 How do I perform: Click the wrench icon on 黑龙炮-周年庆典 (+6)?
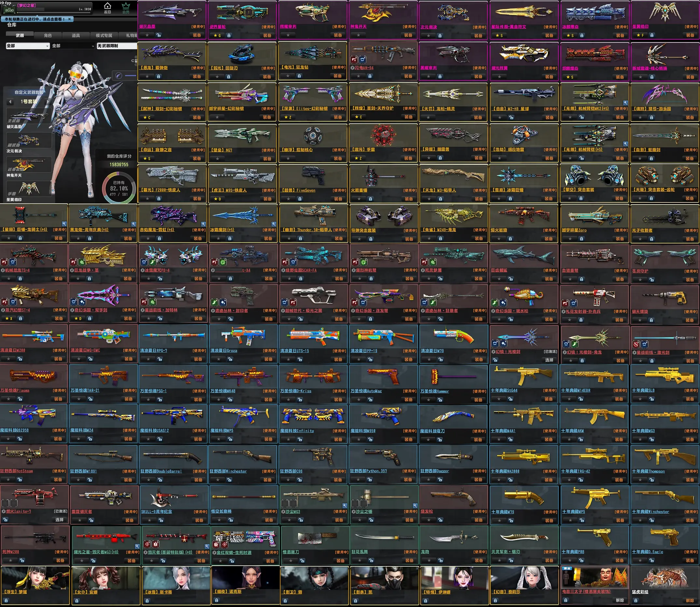[133, 224]
